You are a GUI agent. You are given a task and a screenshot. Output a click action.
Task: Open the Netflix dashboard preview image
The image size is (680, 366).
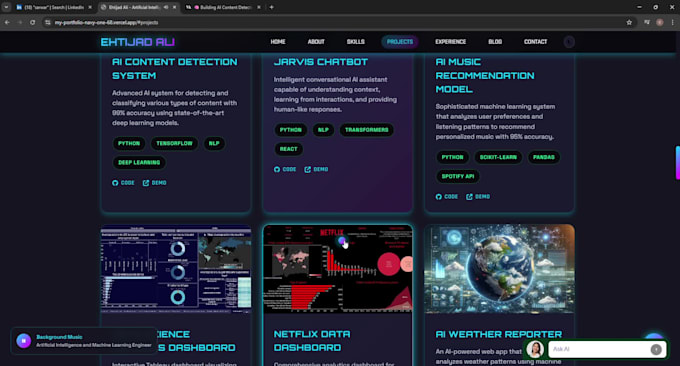coord(338,269)
